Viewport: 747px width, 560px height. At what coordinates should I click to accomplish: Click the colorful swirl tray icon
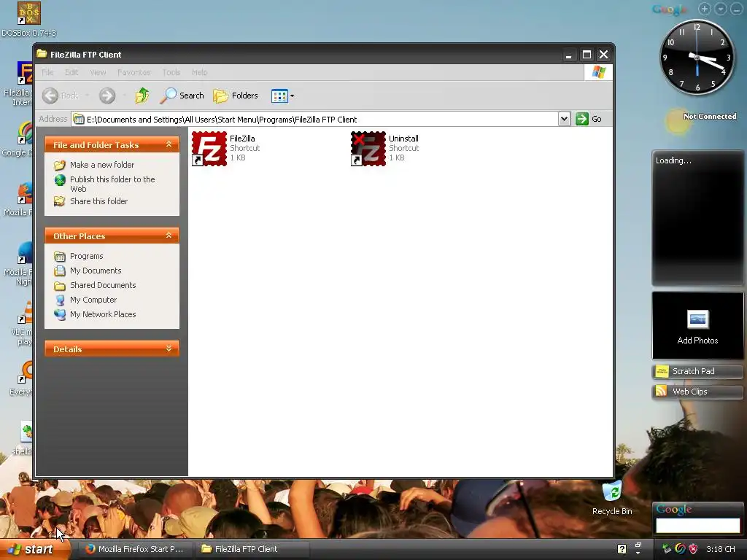click(681, 549)
